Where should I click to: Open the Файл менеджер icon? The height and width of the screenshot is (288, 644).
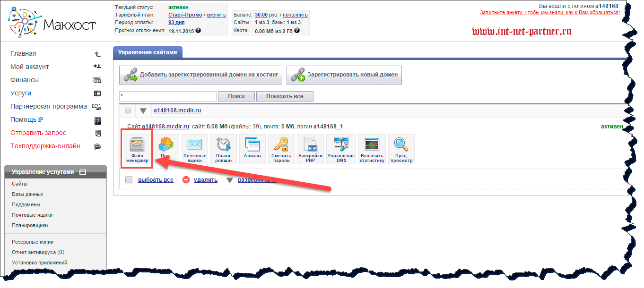[137, 149]
